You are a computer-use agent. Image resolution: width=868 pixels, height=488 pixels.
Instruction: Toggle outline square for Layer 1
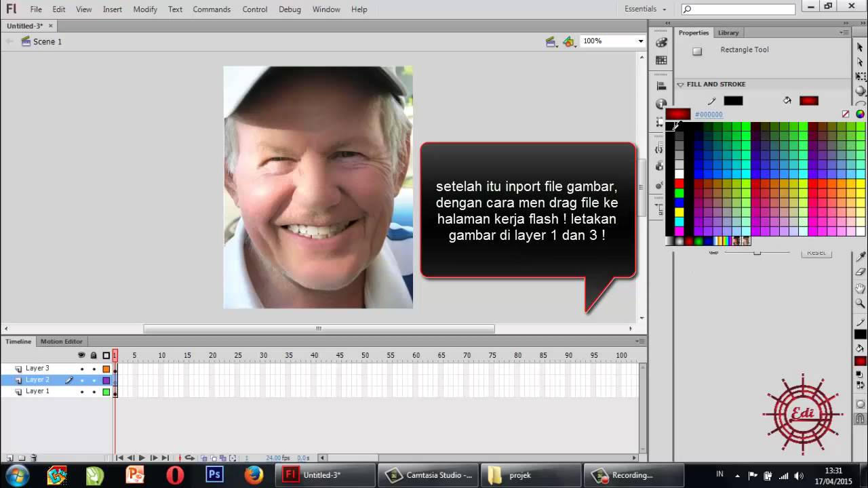106,392
